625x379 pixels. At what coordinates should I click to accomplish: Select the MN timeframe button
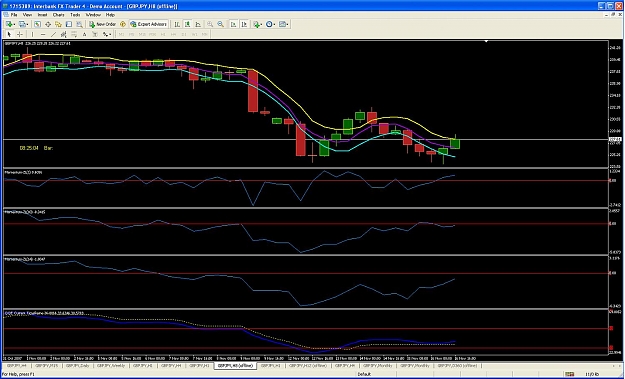pos(204,35)
